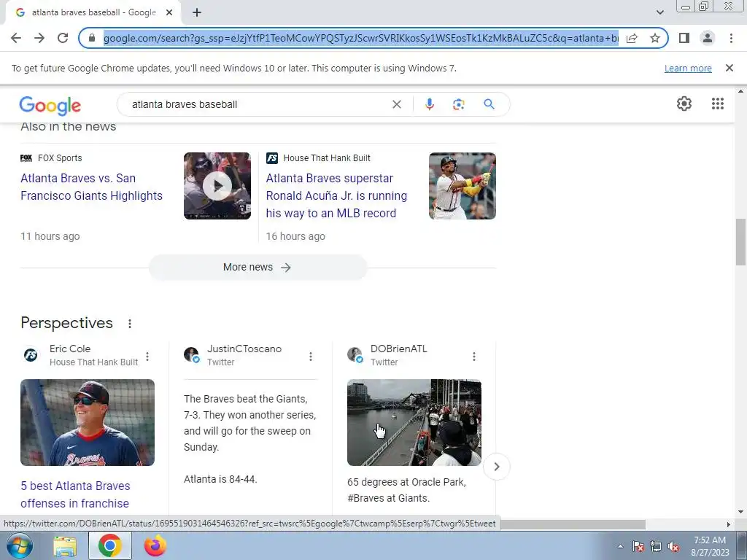The height and width of the screenshot is (560, 747).
Task: Search by image with Google Lens
Action: point(458,104)
